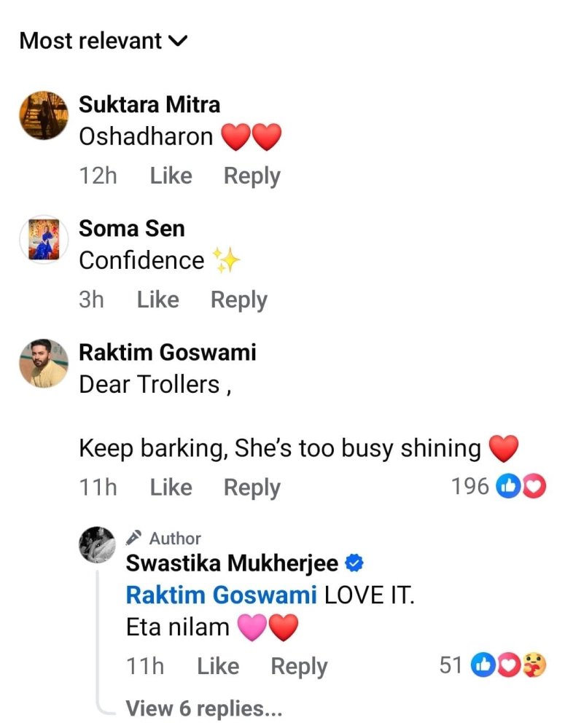The image size is (565, 728).
Task: Open Swastika Mukherjee's profile picture
Action: coord(97,544)
